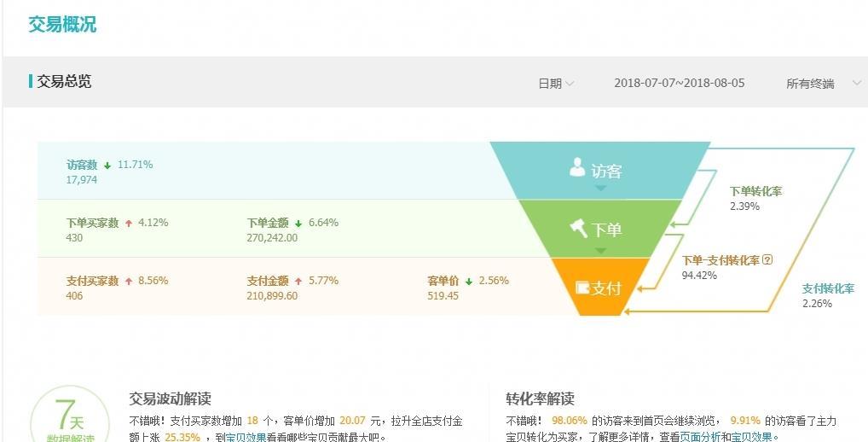Screen dimensions: 868x442
Task: Click the 支付金额 change 5.77%
Action: point(323,280)
